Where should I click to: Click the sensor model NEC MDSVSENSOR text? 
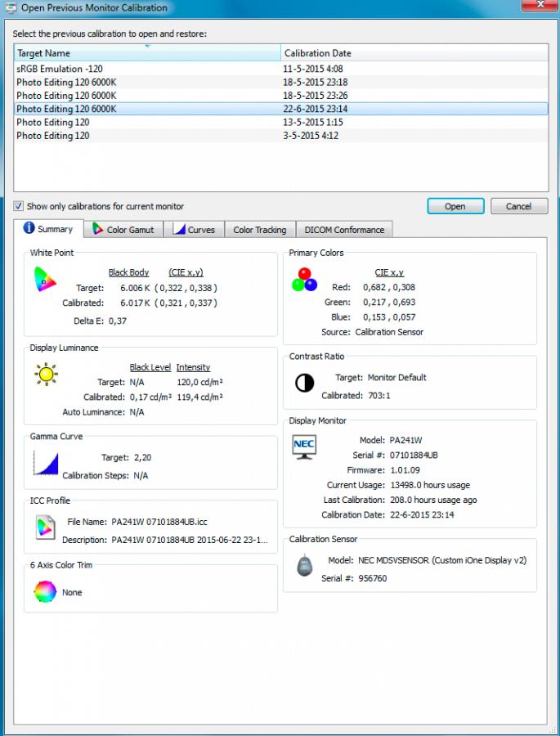(x=442, y=560)
